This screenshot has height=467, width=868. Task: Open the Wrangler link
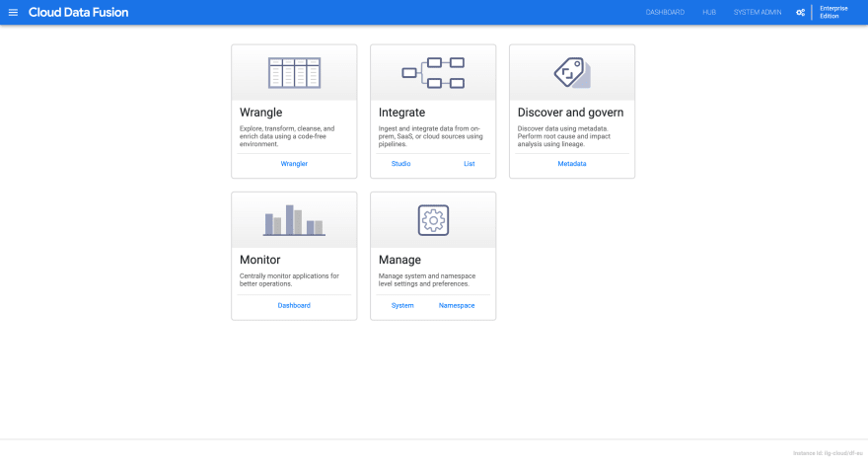(294, 164)
